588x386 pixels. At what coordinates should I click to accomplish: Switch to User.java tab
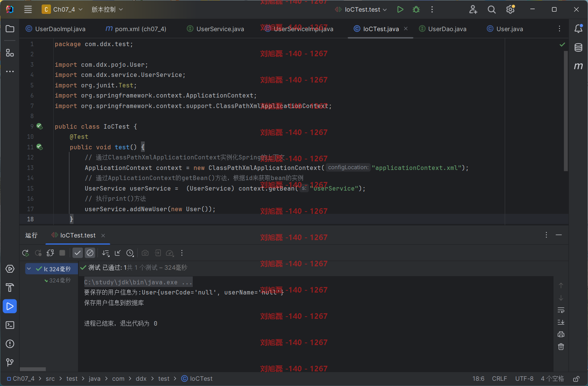coord(505,29)
